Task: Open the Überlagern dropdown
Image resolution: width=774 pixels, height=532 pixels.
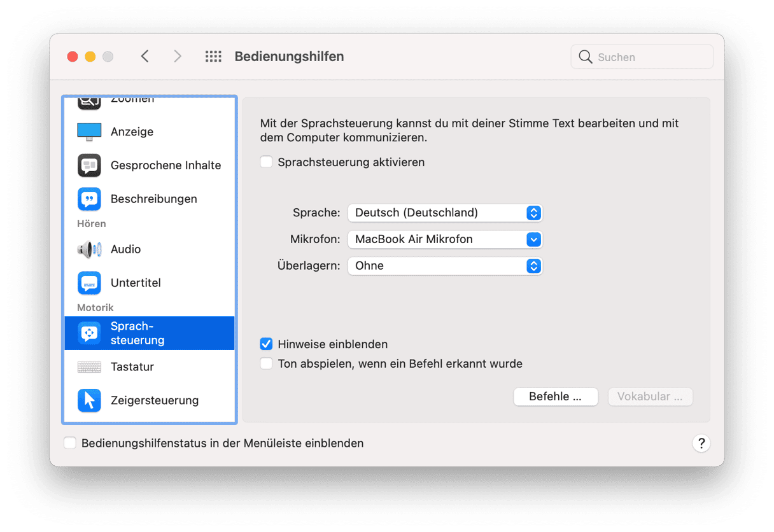Action: click(445, 266)
